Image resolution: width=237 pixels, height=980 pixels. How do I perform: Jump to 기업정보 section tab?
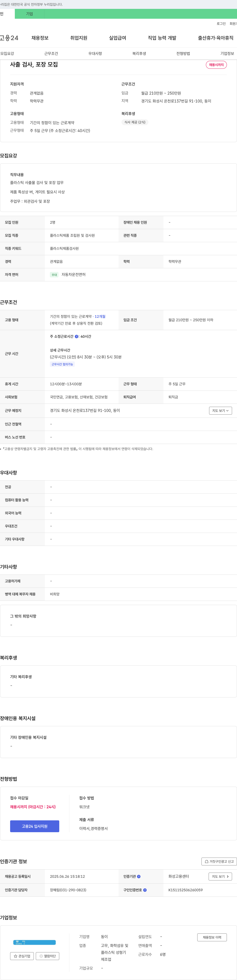coord(227,53)
